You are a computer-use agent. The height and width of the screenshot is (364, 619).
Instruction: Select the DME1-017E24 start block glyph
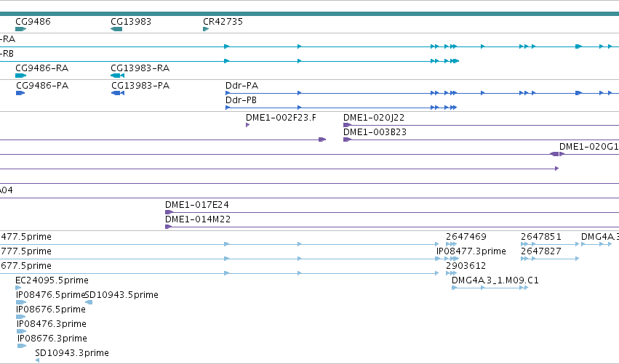click(x=169, y=212)
